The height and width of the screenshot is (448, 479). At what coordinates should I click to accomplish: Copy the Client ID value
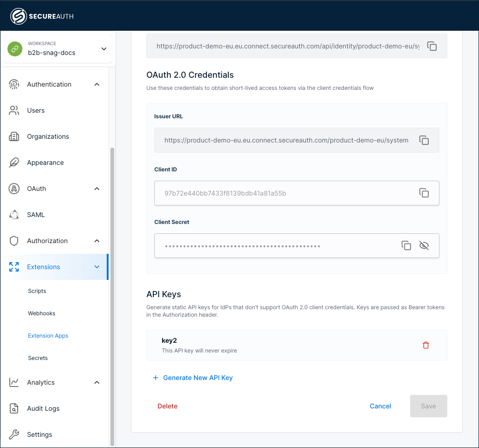pos(424,193)
